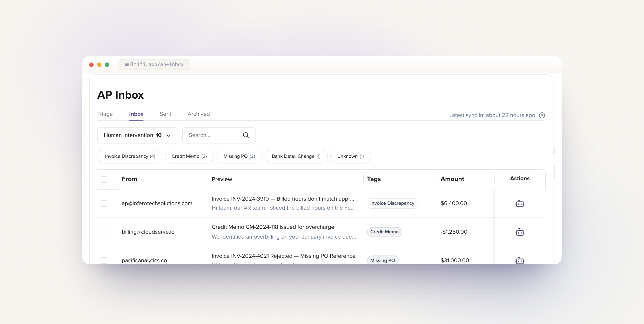Screen dimensions: 644x324
Task: Filter by Invoice Discrepancy (4) chip
Action: pyautogui.click(x=129, y=156)
